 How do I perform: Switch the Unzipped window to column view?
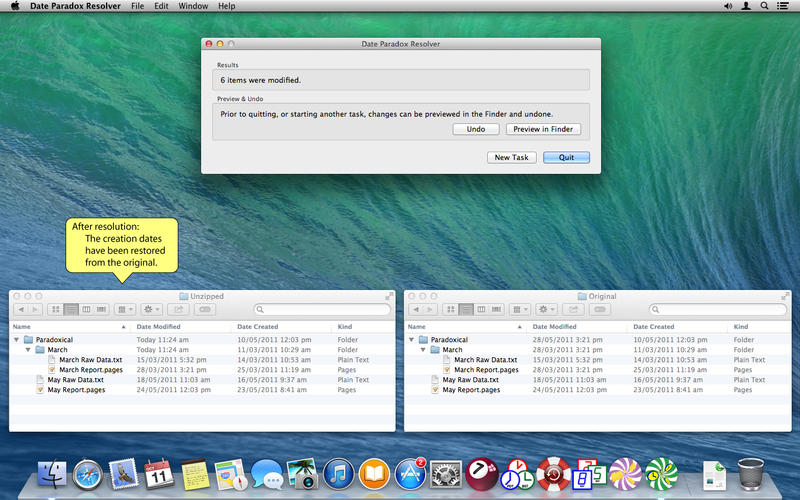click(x=86, y=309)
